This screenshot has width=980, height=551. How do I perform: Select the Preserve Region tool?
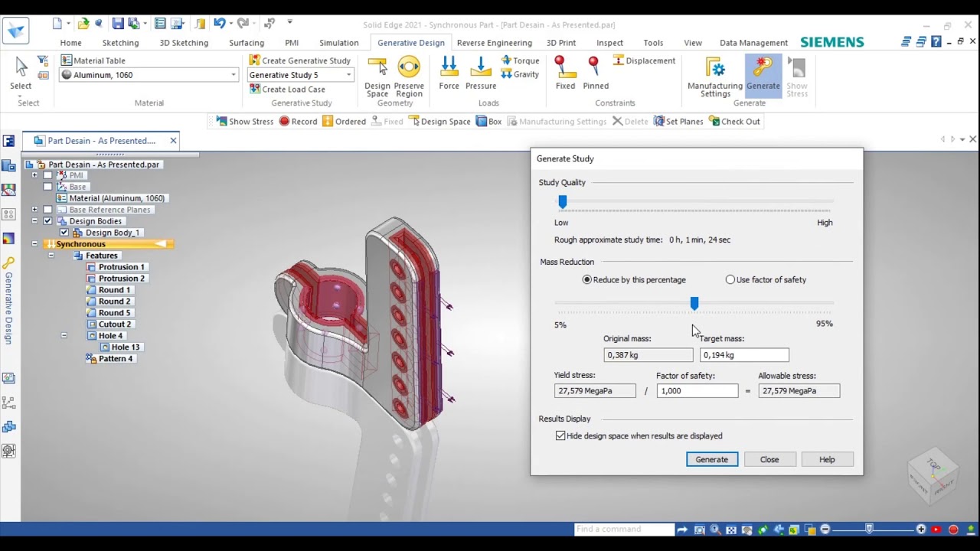click(x=409, y=76)
